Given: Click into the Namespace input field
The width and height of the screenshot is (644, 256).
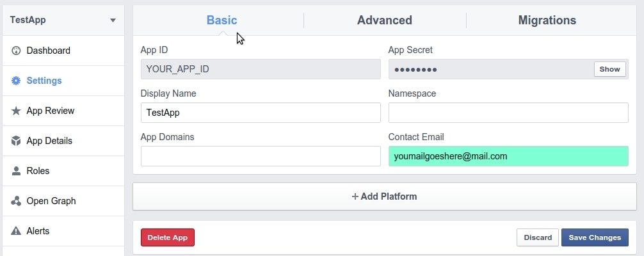Looking at the screenshot, I should coord(508,113).
